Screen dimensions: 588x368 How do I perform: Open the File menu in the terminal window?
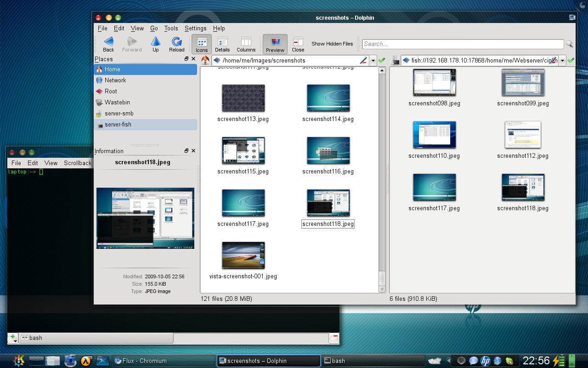click(x=16, y=163)
